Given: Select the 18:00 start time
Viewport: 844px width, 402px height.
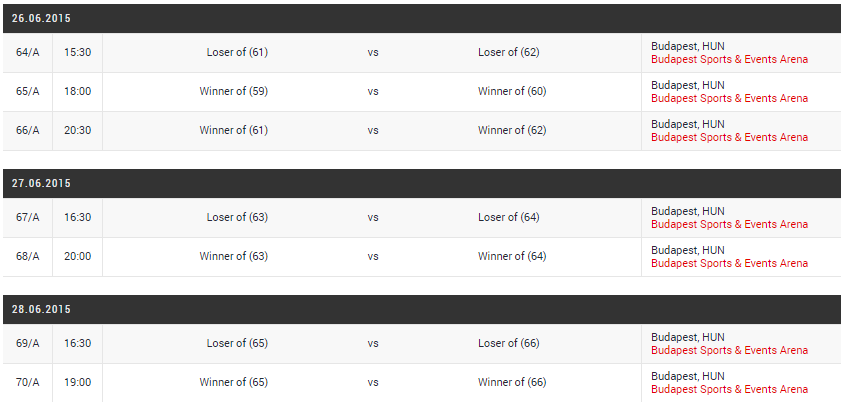Looking at the screenshot, I should [x=78, y=91].
